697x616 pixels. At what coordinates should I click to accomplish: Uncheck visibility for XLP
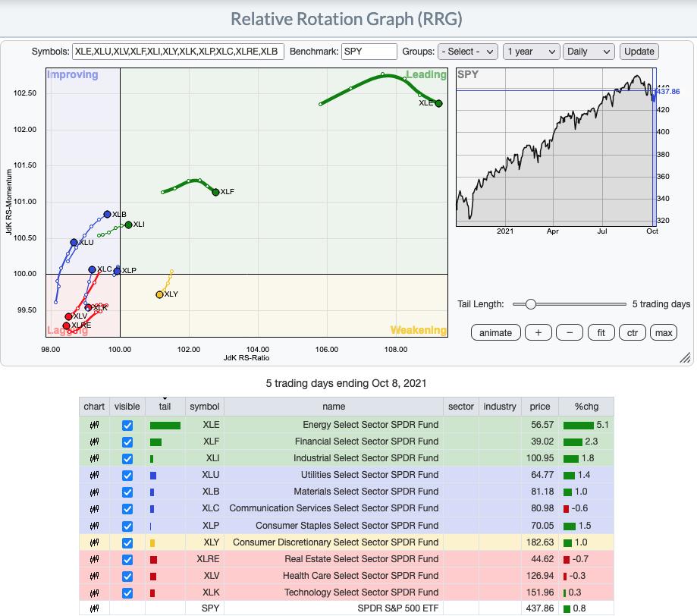click(x=127, y=526)
